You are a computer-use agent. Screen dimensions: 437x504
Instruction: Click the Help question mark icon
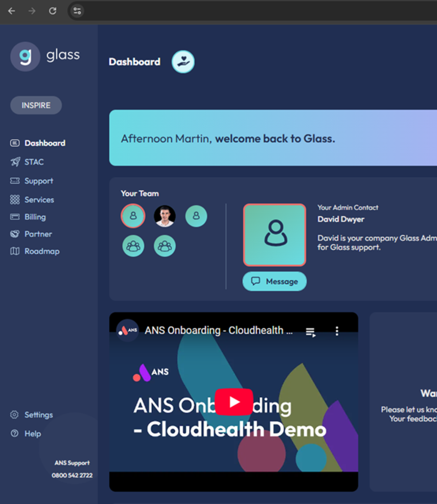14,433
